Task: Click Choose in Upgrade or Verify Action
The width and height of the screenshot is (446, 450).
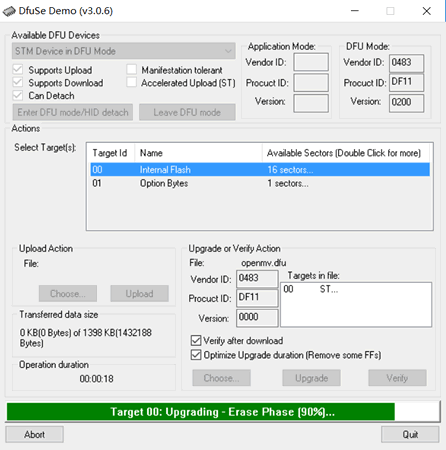Action: 221,378
